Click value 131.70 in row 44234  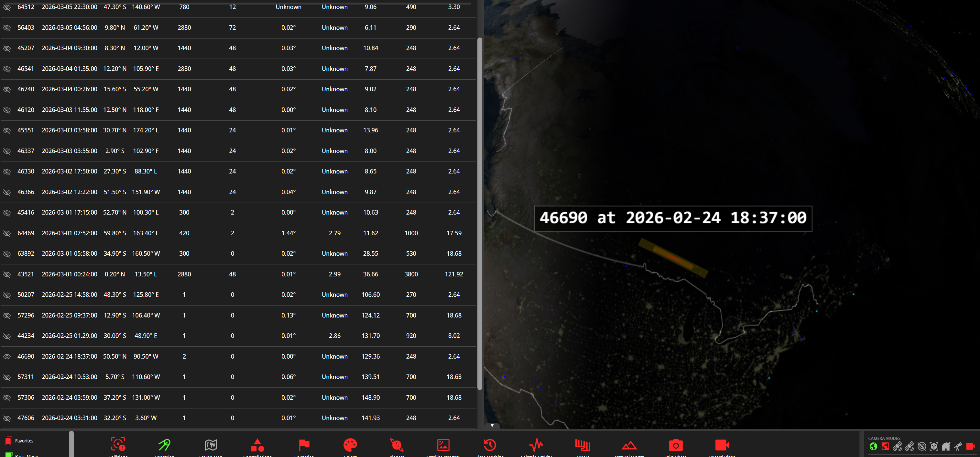371,336
